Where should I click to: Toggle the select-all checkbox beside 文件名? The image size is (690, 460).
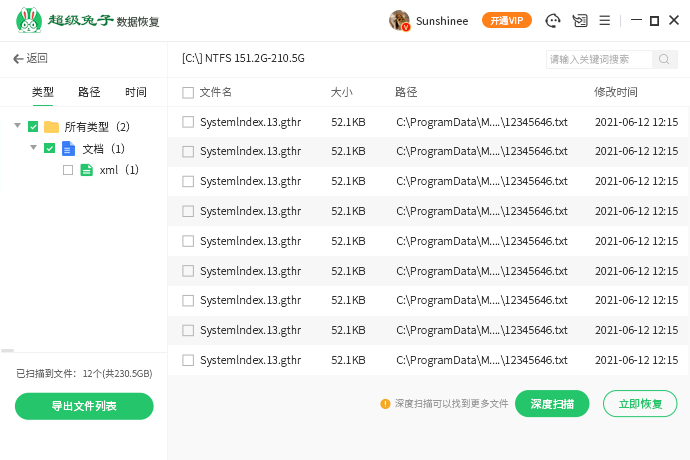pyautogui.click(x=188, y=93)
